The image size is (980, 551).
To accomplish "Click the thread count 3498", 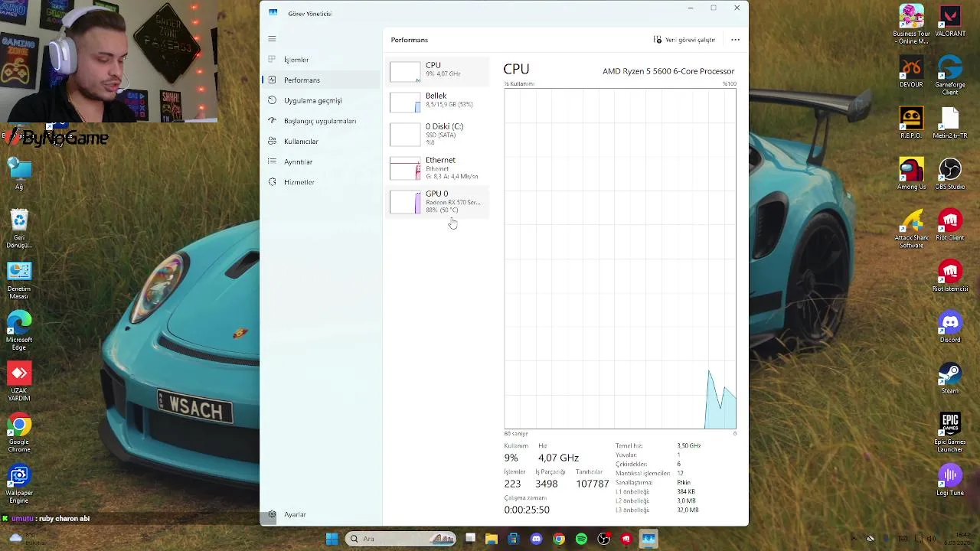I will (x=547, y=484).
